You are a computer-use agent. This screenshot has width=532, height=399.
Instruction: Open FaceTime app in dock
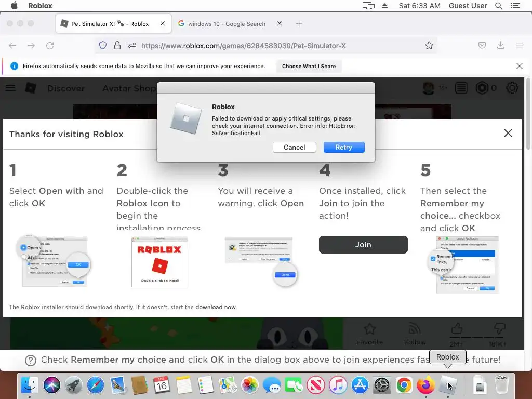pyautogui.click(x=294, y=385)
